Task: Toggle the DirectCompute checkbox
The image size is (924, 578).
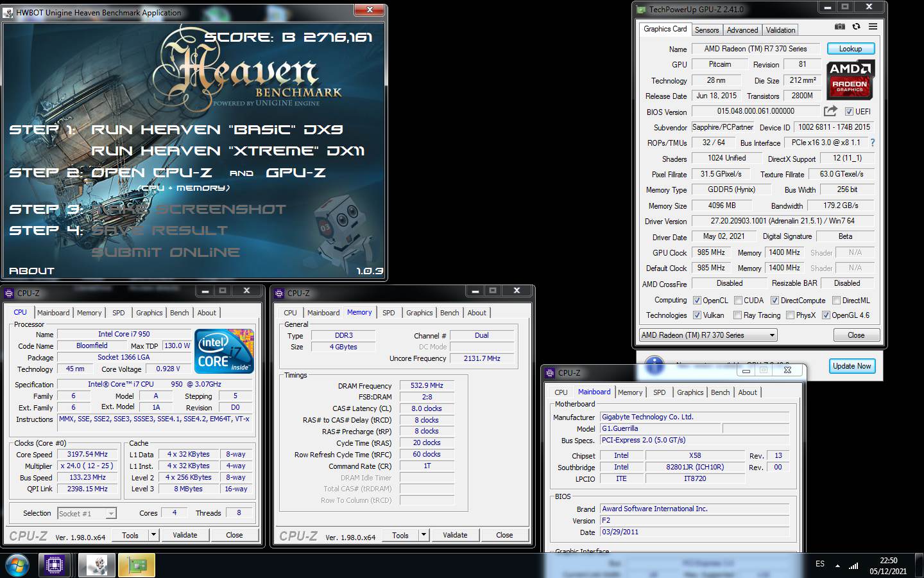Action: tap(774, 300)
